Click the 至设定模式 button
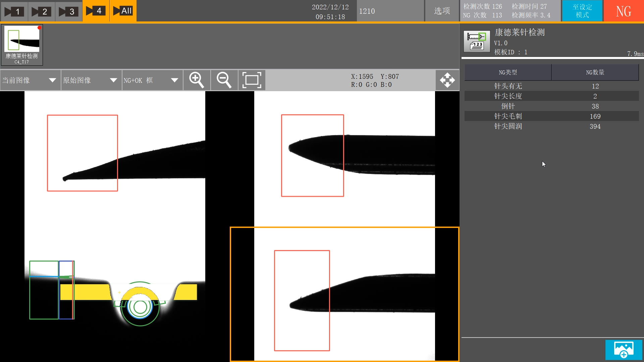Image resolution: width=644 pixels, height=362 pixels. pyautogui.click(x=582, y=11)
